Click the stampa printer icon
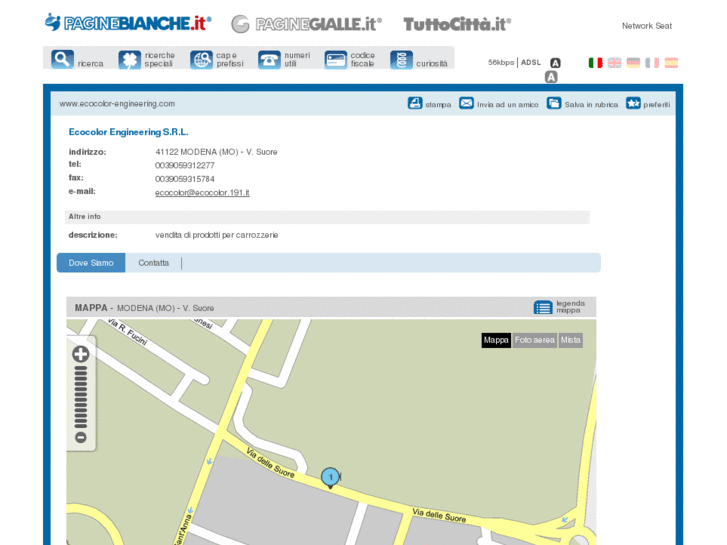Image resolution: width=727 pixels, height=545 pixels. point(415,103)
